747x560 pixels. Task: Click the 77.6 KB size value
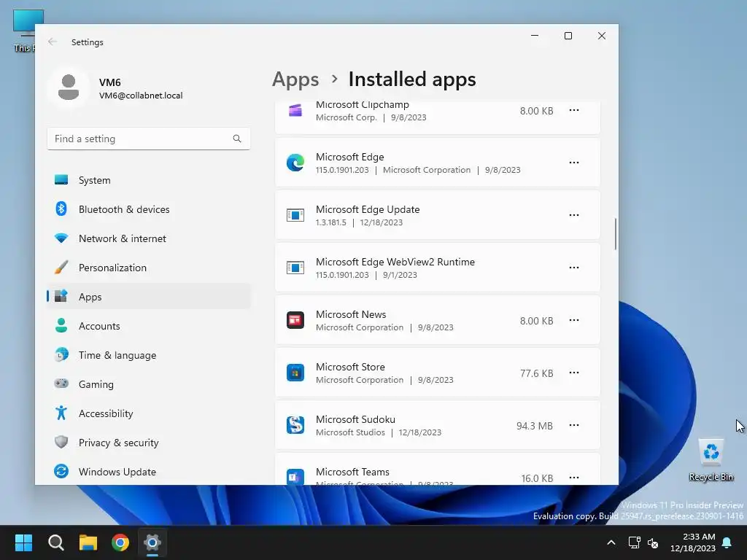tap(536, 373)
